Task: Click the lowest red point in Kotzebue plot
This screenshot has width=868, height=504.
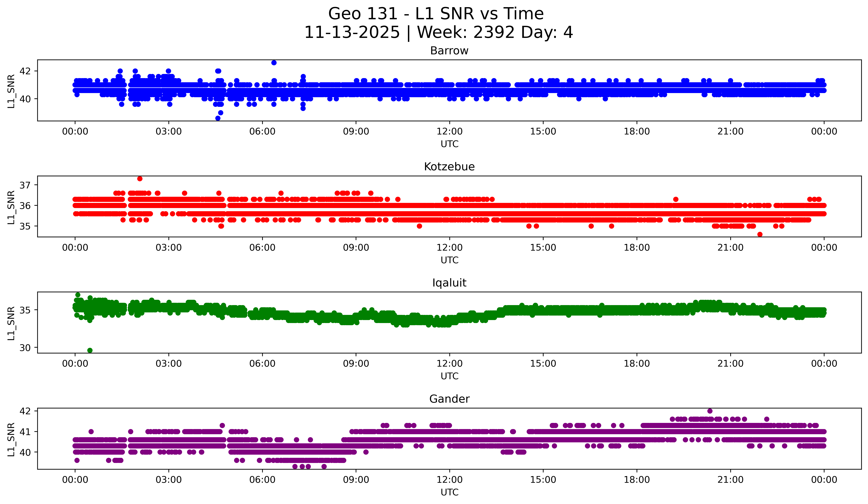Action: point(760,235)
